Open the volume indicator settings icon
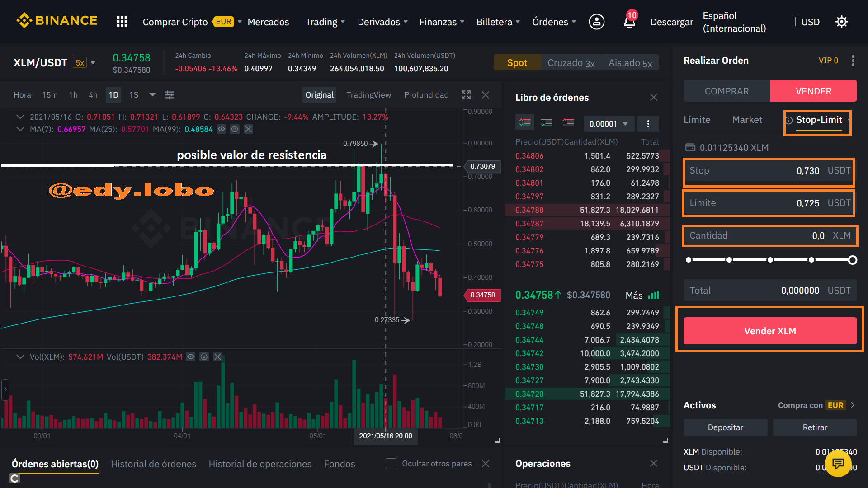The width and height of the screenshot is (868, 488). point(204,357)
